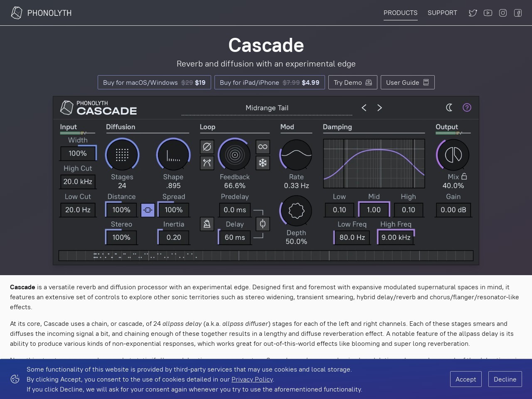
Task: Go to the SUPPORT page
Action: click(442, 13)
